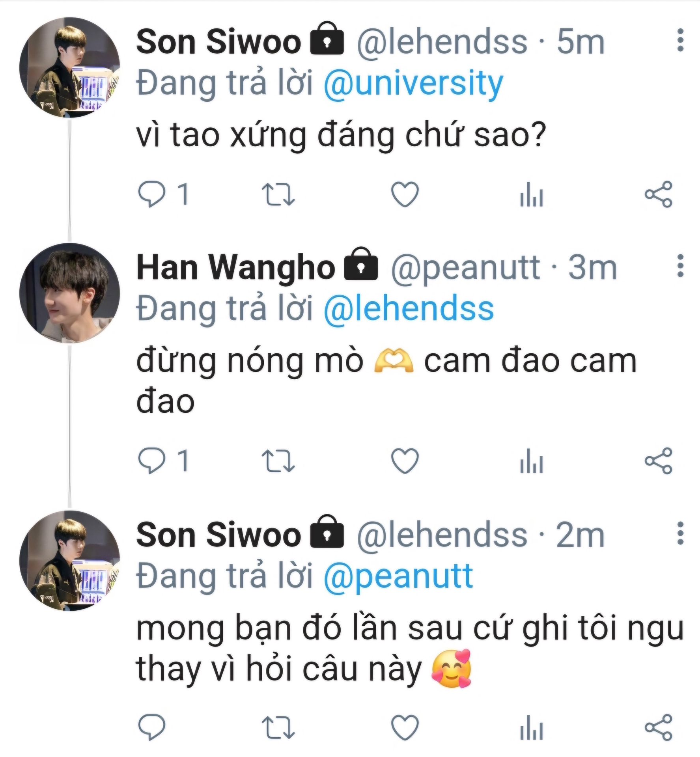The height and width of the screenshot is (757, 700).
Task: Like Han Wangho's "đừng nóng mò" tweet
Action: coord(404,461)
